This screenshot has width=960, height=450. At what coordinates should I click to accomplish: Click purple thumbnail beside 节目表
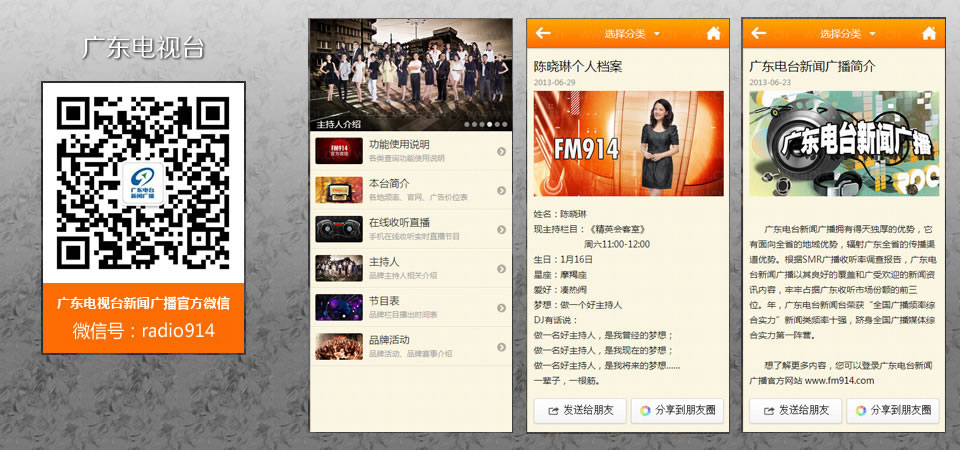click(x=339, y=307)
